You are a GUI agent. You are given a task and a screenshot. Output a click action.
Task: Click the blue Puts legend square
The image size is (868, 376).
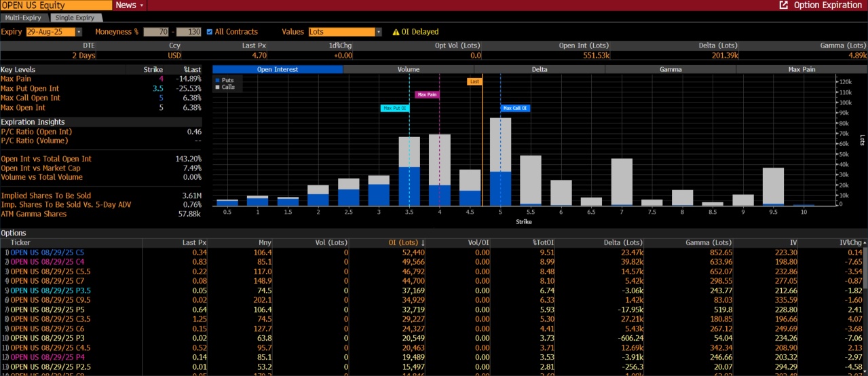[218, 80]
